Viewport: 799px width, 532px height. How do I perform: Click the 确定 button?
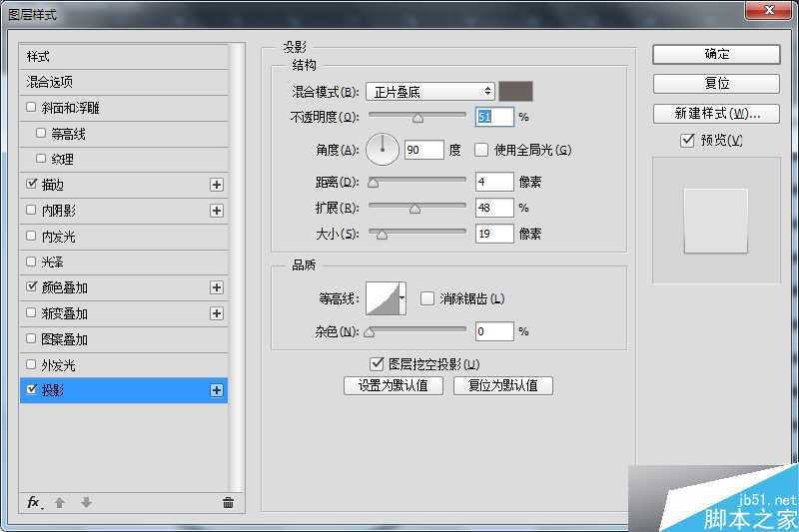(x=716, y=54)
